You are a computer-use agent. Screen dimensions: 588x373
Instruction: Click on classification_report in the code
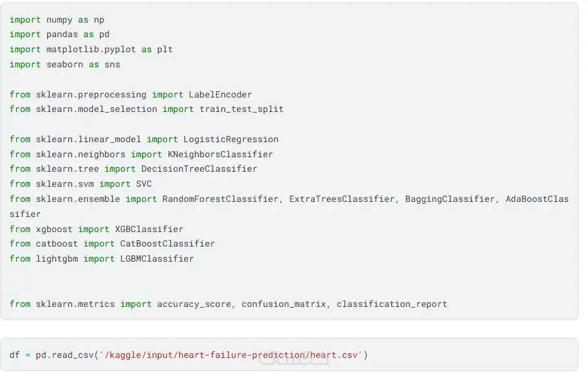click(x=391, y=304)
